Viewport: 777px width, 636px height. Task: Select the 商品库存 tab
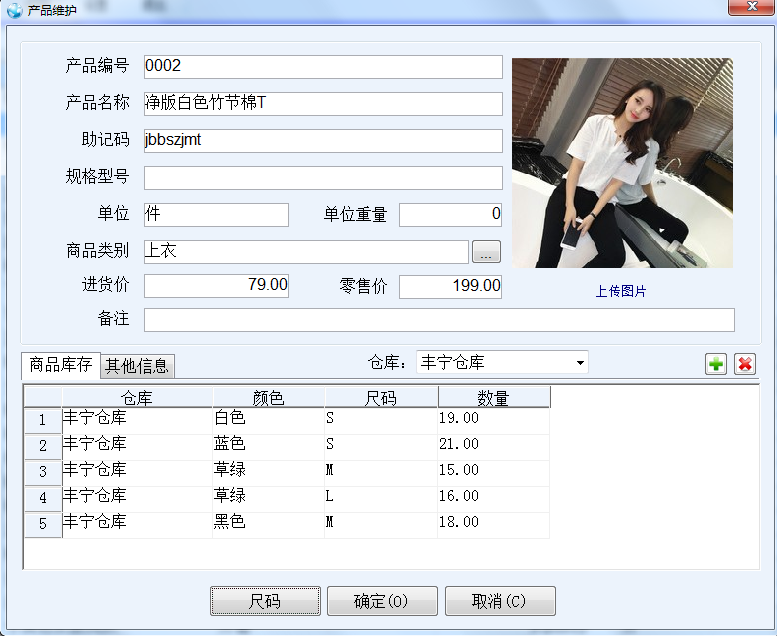[61, 365]
